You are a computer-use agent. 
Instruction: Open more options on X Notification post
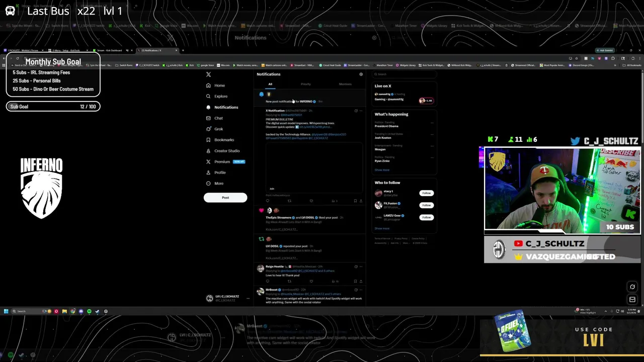click(x=361, y=111)
